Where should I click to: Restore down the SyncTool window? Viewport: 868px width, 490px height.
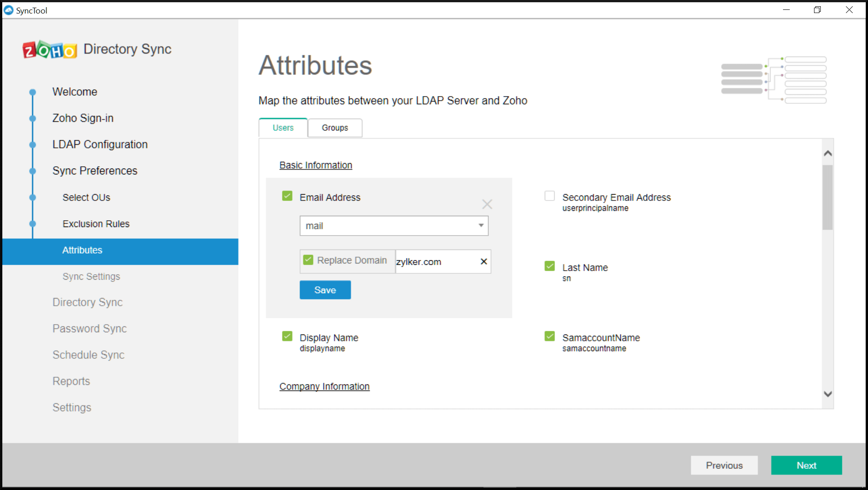tap(817, 10)
